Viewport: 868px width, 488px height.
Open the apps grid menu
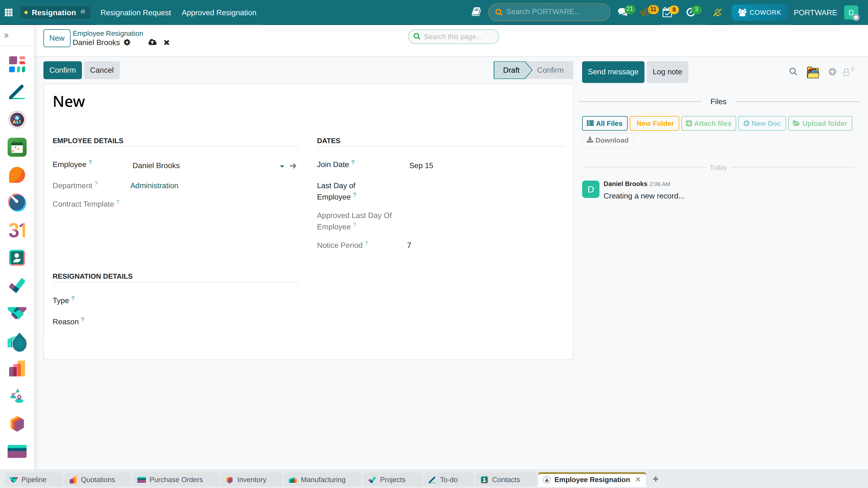coord(9,12)
